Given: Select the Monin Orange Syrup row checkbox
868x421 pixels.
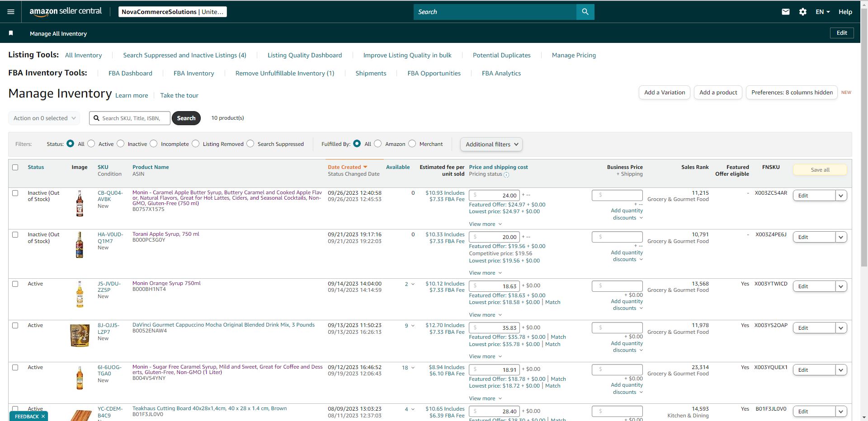Looking at the screenshot, I should point(15,284).
